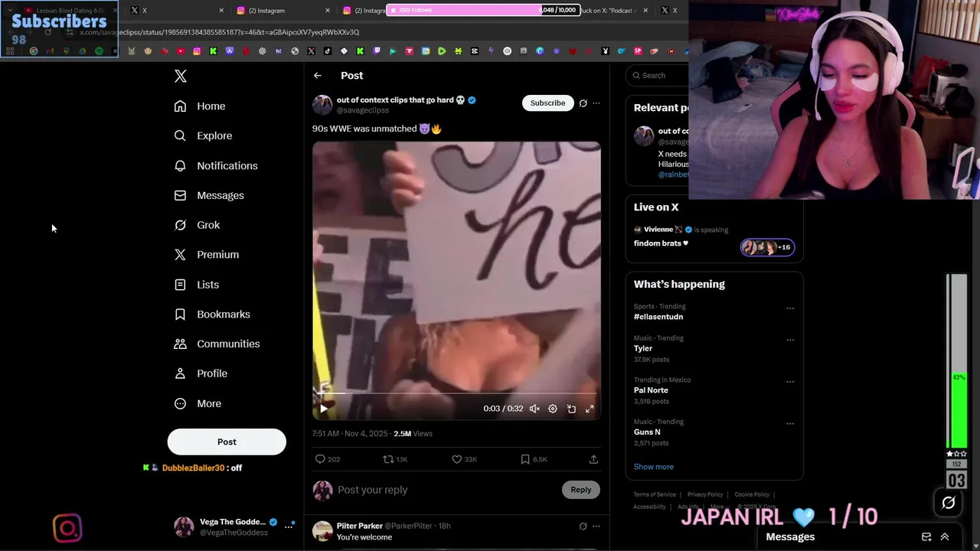980x551 pixels.
Task: Open the Pal Norte trend
Action: pos(651,390)
